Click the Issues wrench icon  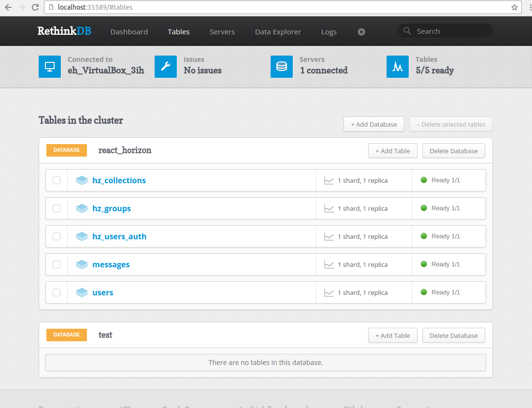coord(166,67)
